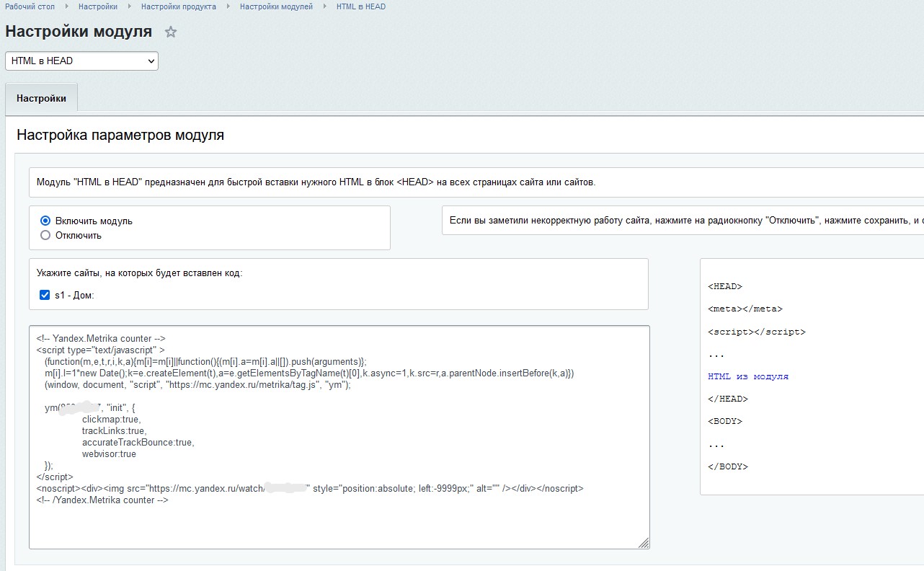Choose the Отключить radio option
This screenshot has width=924, height=571.
point(45,236)
